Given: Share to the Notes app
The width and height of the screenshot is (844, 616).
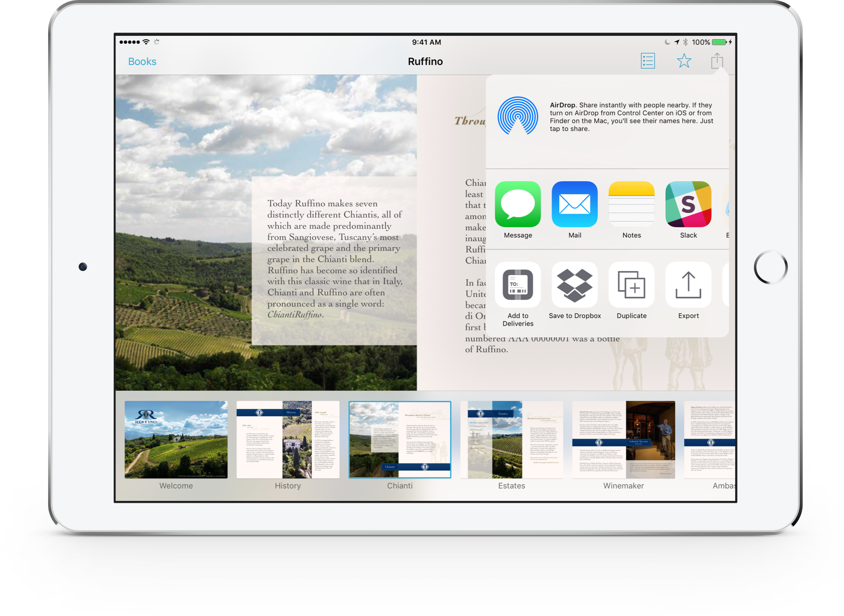Looking at the screenshot, I should [x=631, y=210].
